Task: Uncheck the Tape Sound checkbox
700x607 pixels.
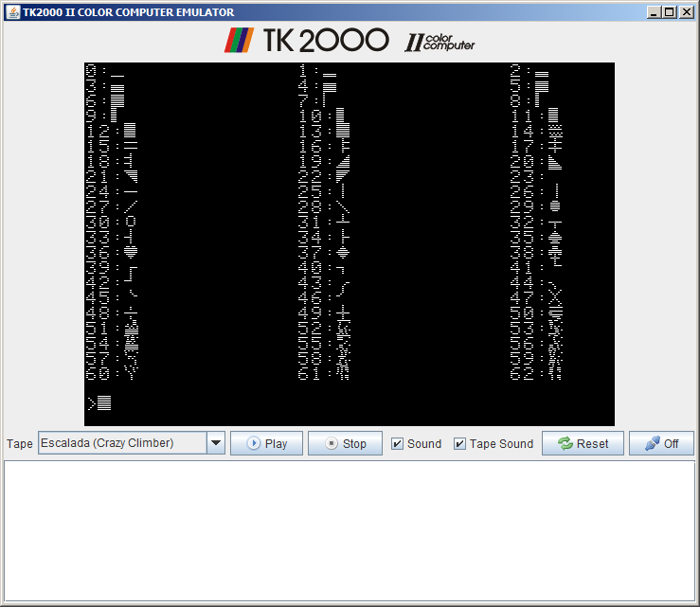Action: pyautogui.click(x=460, y=444)
